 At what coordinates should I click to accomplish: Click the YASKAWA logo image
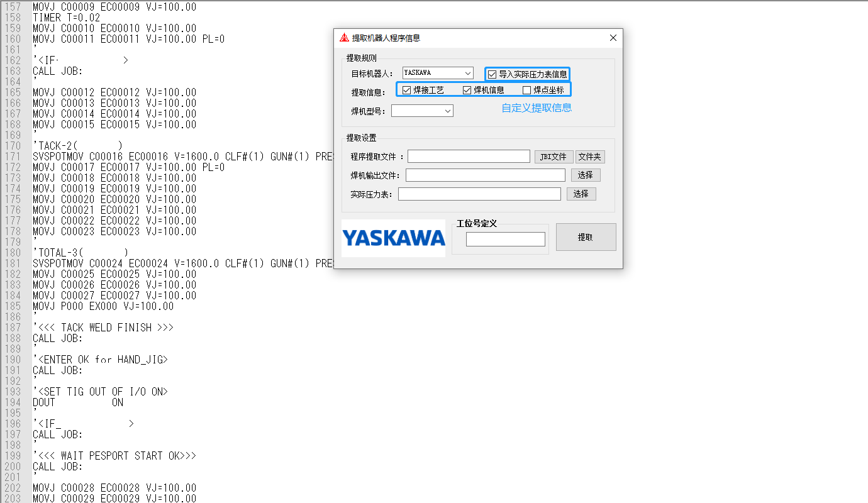point(393,238)
